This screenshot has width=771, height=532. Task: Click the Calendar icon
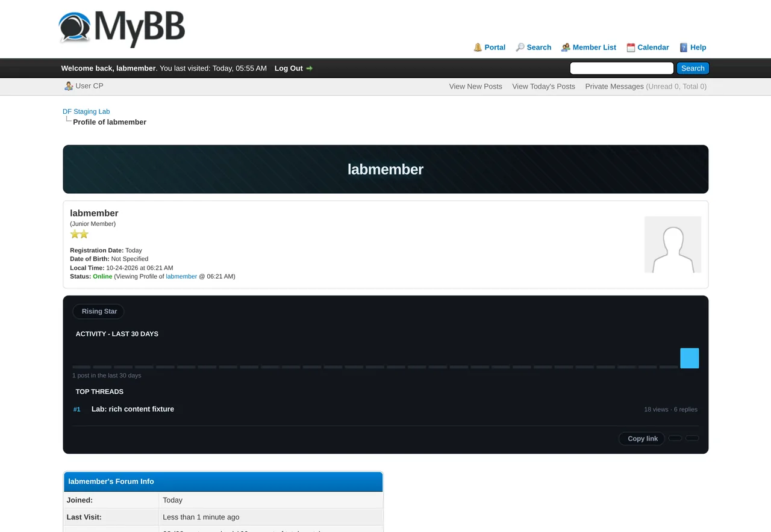[x=631, y=48]
